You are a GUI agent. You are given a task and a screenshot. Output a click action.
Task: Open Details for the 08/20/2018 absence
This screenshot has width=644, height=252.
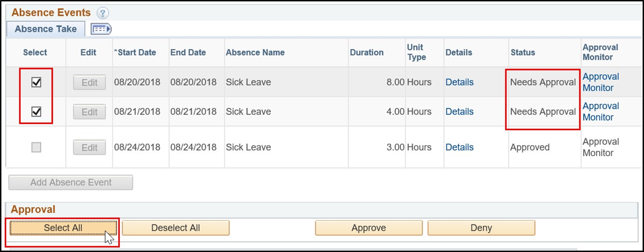tap(459, 82)
